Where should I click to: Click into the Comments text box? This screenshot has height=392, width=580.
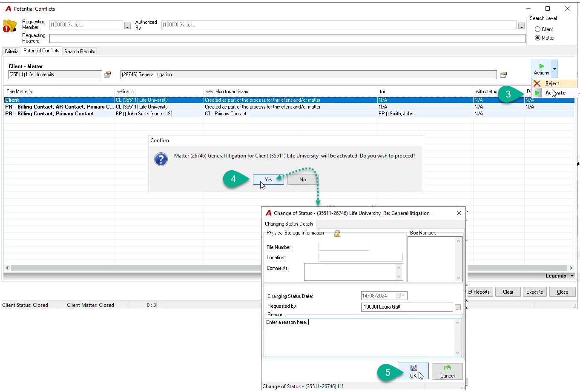pyautogui.click(x=350, y=272)
